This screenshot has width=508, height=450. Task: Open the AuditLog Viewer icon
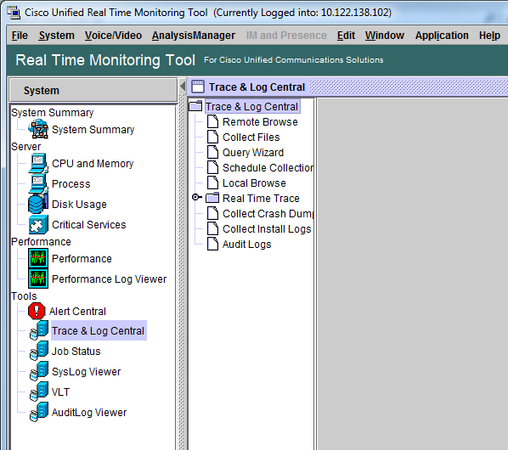(x=39, y=412)
